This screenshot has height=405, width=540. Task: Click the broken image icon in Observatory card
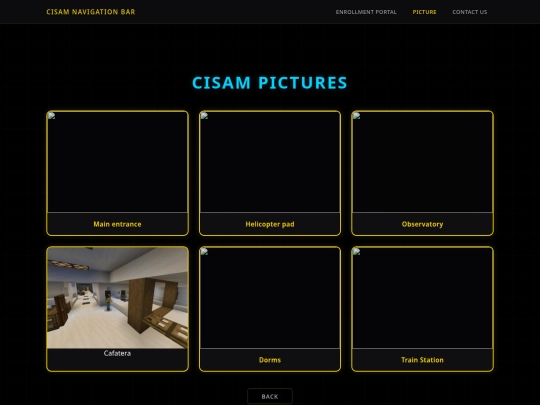356,116
